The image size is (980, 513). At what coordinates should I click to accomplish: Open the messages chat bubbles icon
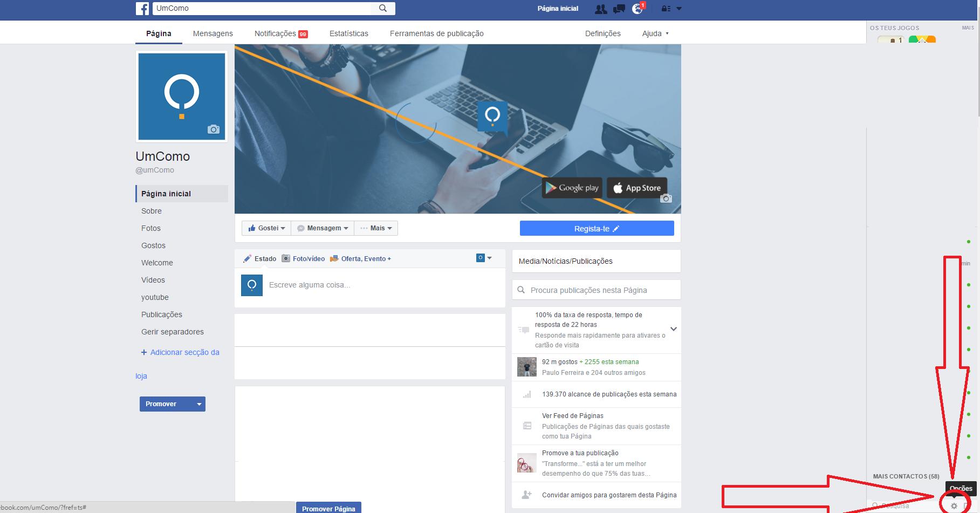(619, 9)
